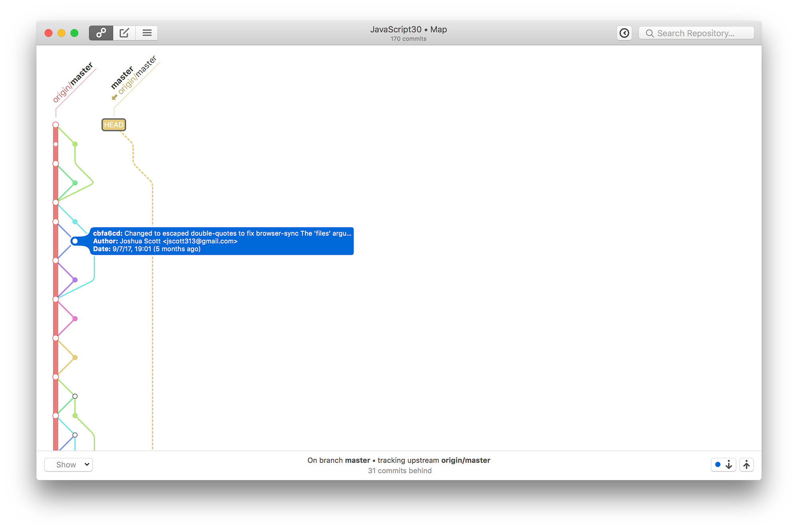
Task: Click the JavaScript30 • Map window title
Action: tap(409, 30)
